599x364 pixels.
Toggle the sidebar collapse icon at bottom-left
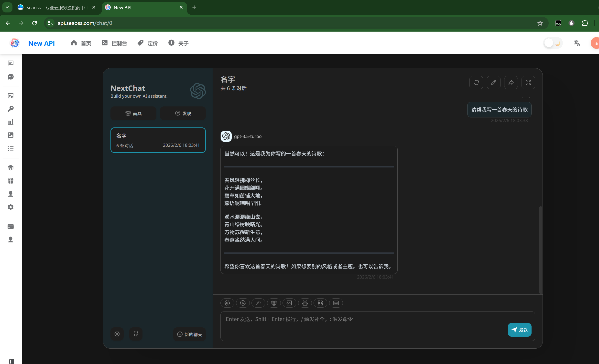click(11, 361)
